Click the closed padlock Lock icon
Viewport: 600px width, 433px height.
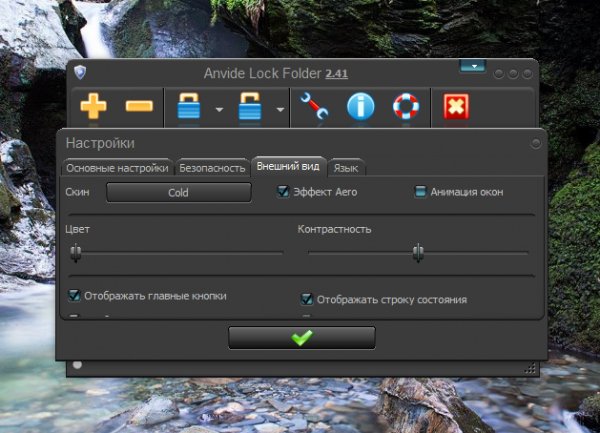tap(189, 106)
